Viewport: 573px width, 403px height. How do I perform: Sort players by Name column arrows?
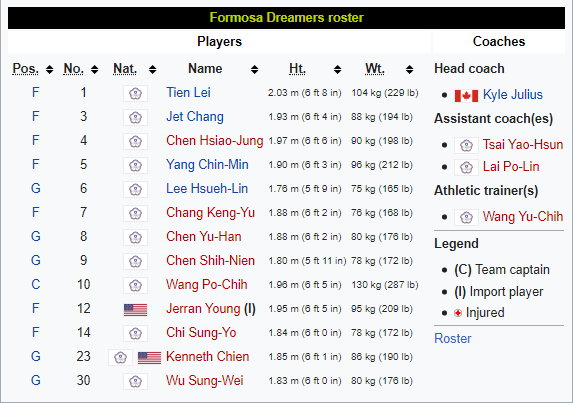[x=254, y=69]
